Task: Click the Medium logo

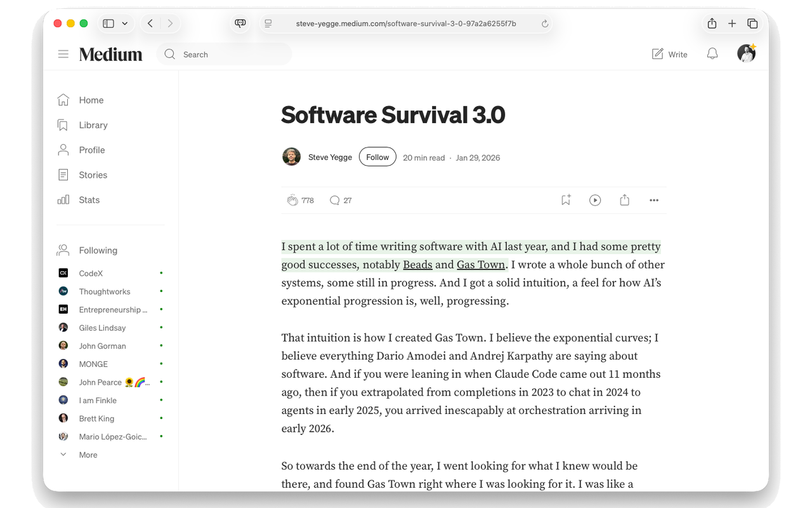Action: pos(110,54)
